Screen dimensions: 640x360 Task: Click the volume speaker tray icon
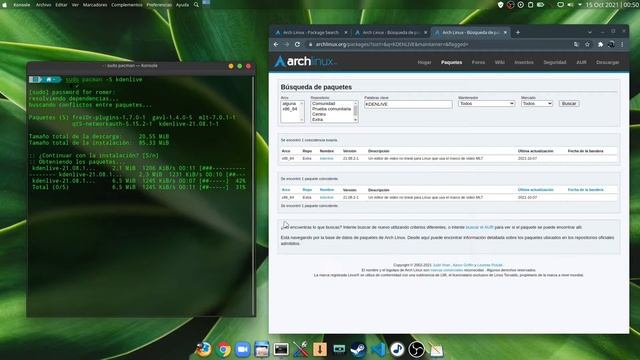(x=570, y=5)
